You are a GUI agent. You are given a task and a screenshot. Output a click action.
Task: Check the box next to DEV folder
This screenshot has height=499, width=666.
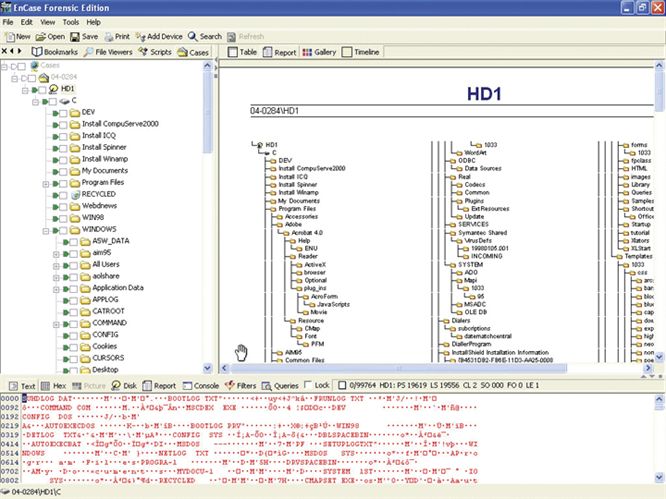point(63,113)
